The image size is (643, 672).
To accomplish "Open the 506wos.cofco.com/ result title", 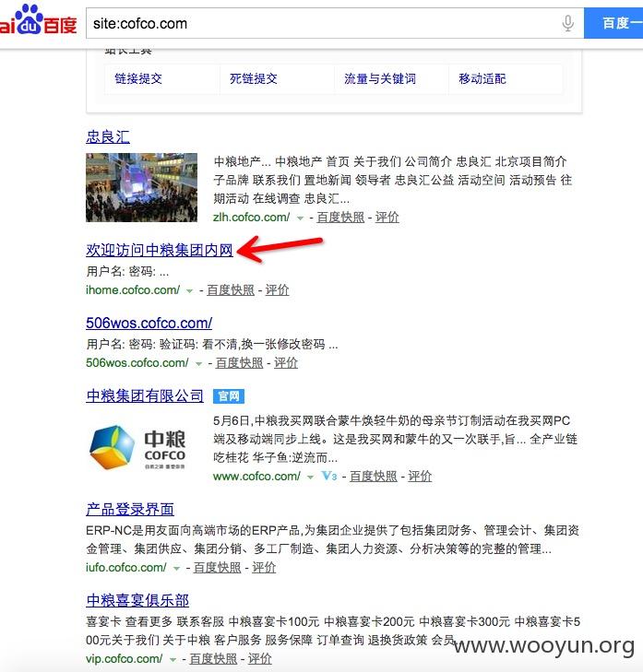I will (149, 324).
